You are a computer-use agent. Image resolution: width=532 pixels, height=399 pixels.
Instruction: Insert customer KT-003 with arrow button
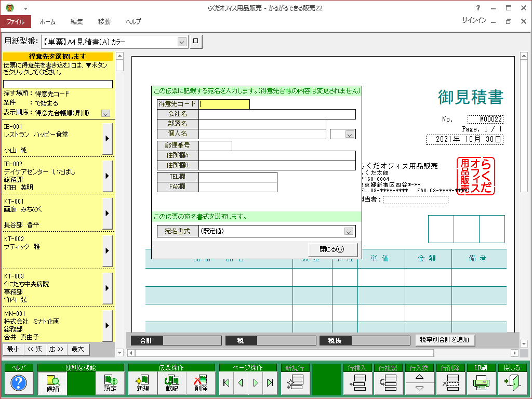pos(107,288)
